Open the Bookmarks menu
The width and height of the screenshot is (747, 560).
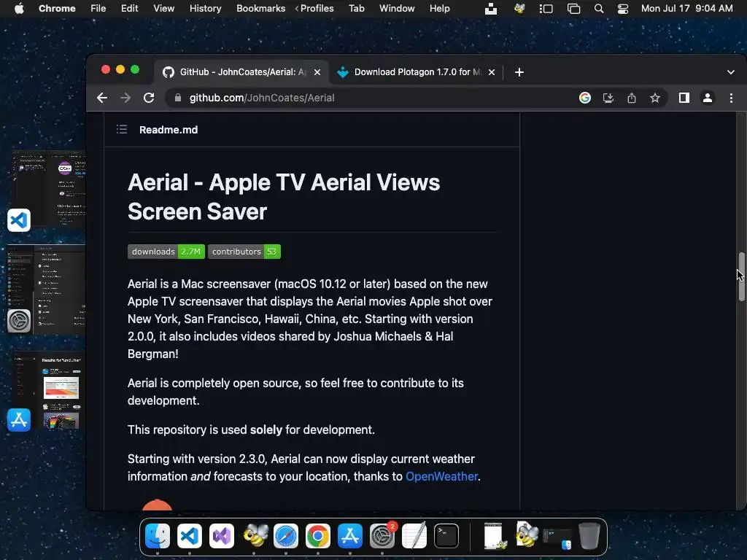(x=261, y=8)
